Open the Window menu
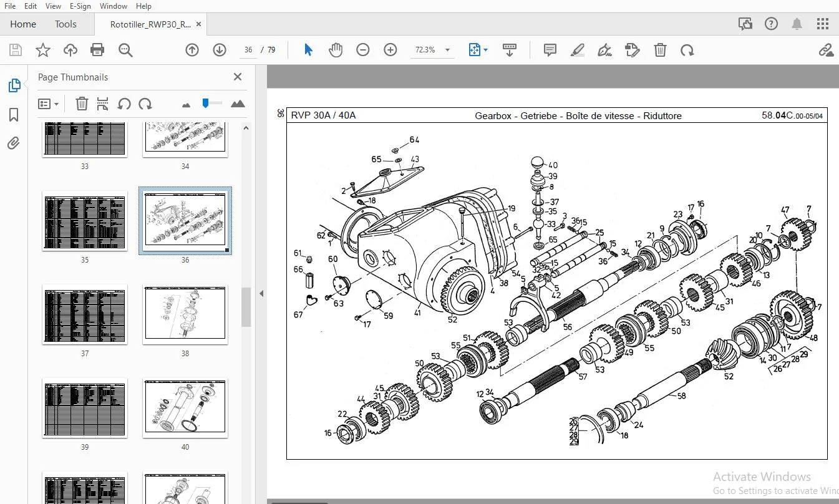Screen dimensions: 839x504 pos(114,6)
